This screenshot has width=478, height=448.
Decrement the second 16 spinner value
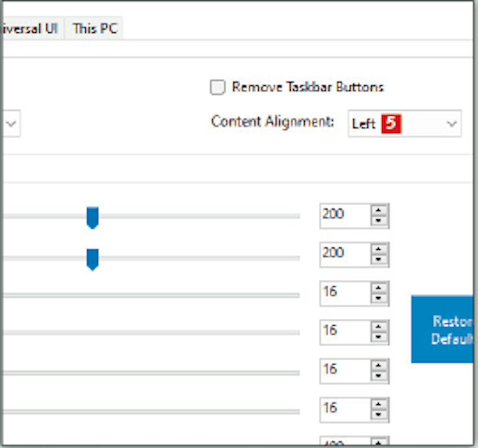point(379,337)
